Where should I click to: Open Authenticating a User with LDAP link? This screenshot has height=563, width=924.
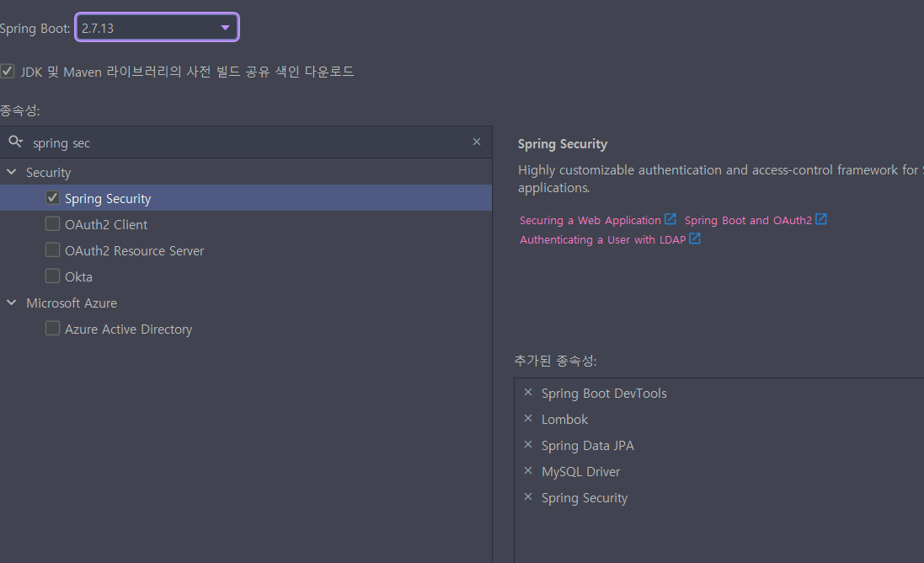click(602, 240)
